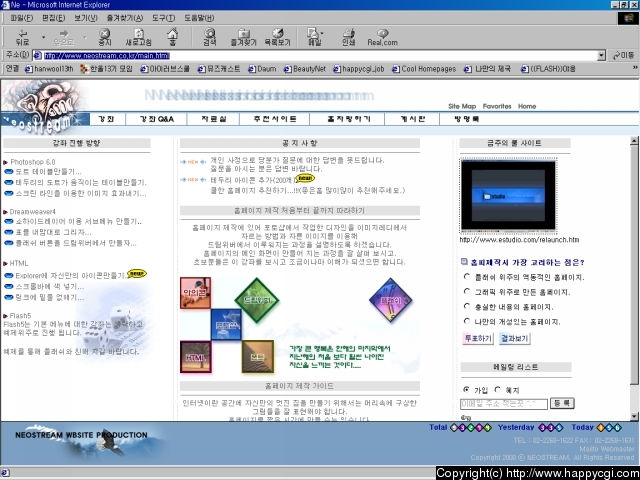Viewport: 640px width, 480px height.
Task: Expand the links bar overflow chevron
Action: pyautogui.click(x=635, y=68)
